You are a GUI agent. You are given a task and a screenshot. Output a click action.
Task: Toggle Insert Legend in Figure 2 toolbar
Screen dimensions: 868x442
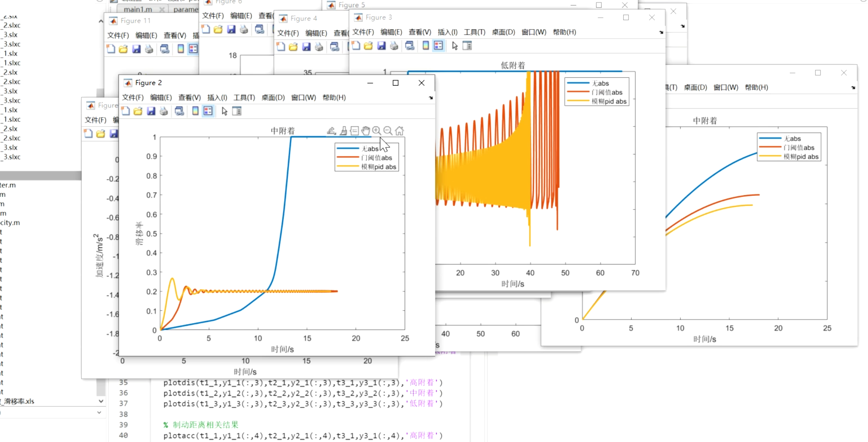click(x=208, y=111)
